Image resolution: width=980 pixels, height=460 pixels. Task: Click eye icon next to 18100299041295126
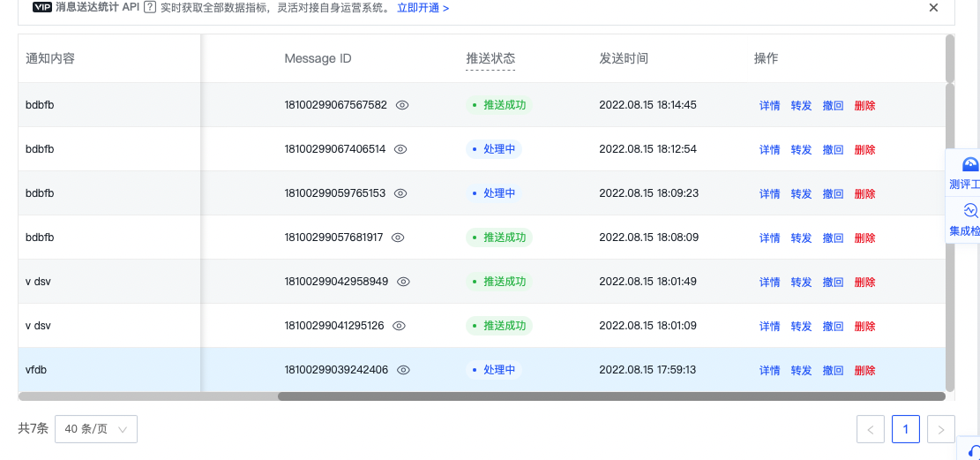pyautogui.click(x=399, y=326)
